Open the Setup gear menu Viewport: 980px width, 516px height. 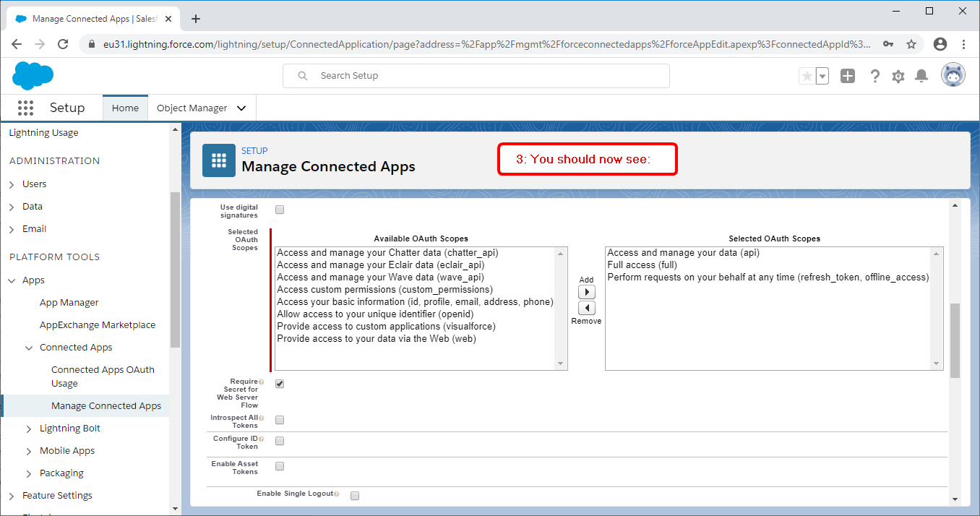(898, 76)
